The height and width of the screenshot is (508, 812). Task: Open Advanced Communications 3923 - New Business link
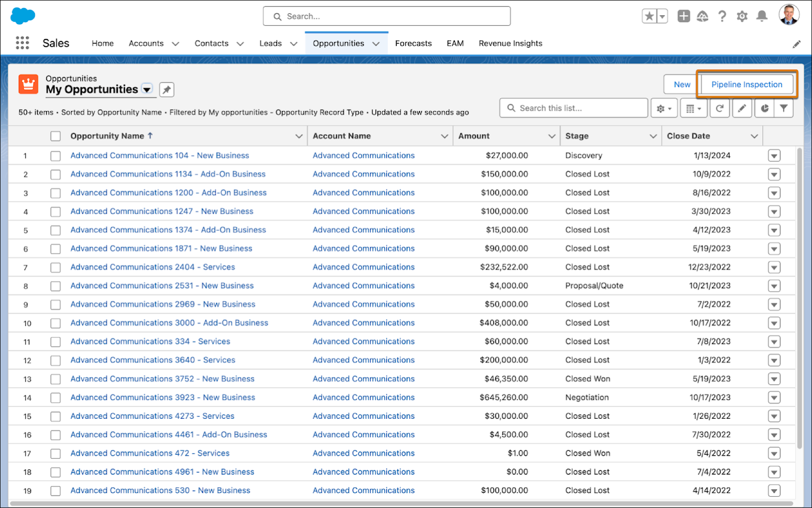coord(163,397)
